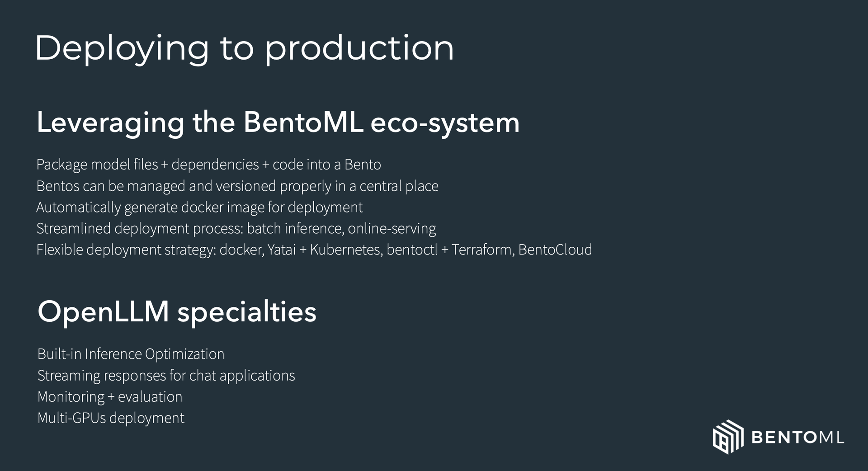Click the phrase online-serving
Screen dimensions: 868x471
pos(392,229)
